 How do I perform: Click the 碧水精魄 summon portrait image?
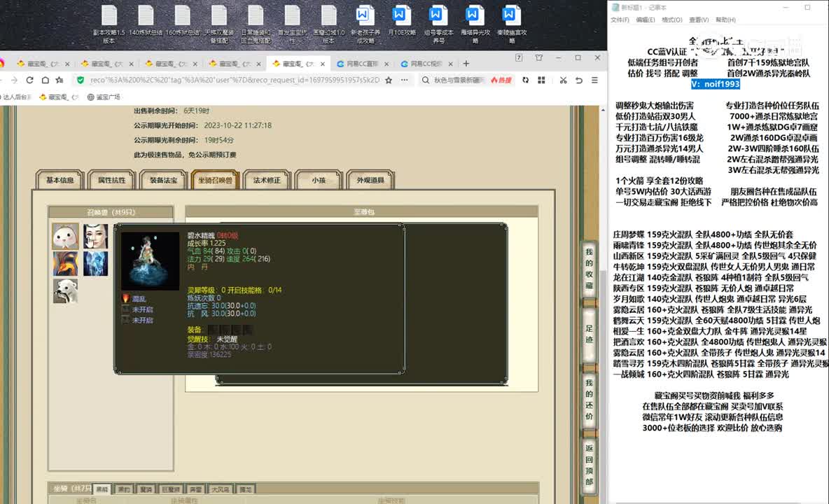click(150, 260)
